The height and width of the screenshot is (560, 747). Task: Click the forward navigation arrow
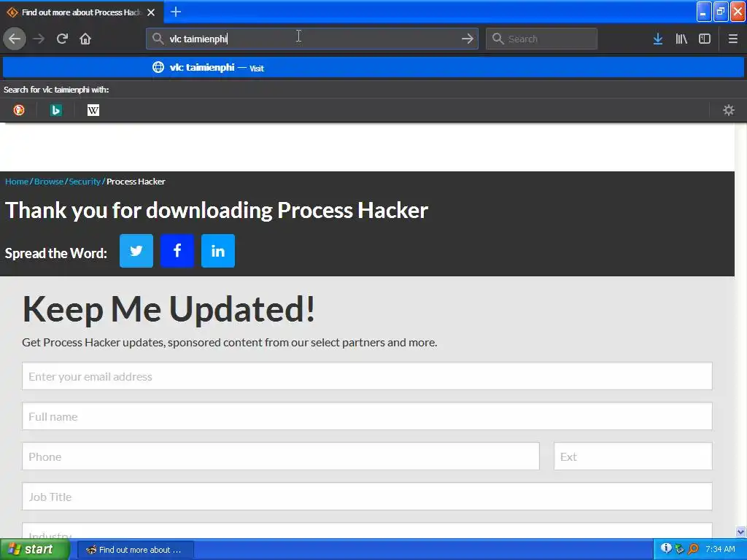39,39
